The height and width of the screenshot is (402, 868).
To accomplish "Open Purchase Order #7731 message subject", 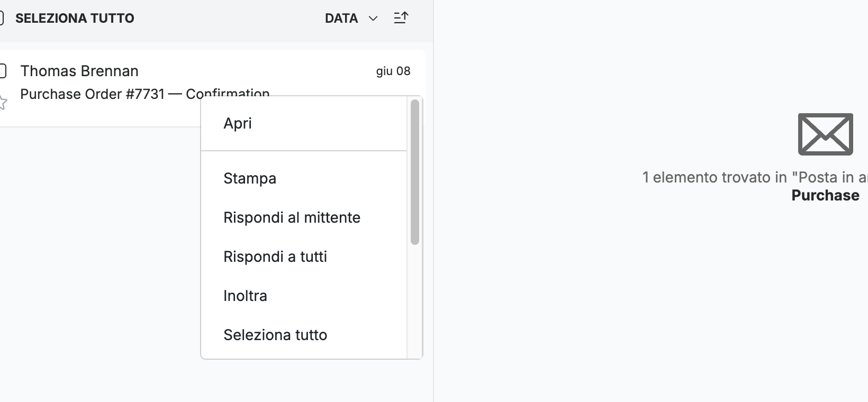I will (x=145, y=94).
